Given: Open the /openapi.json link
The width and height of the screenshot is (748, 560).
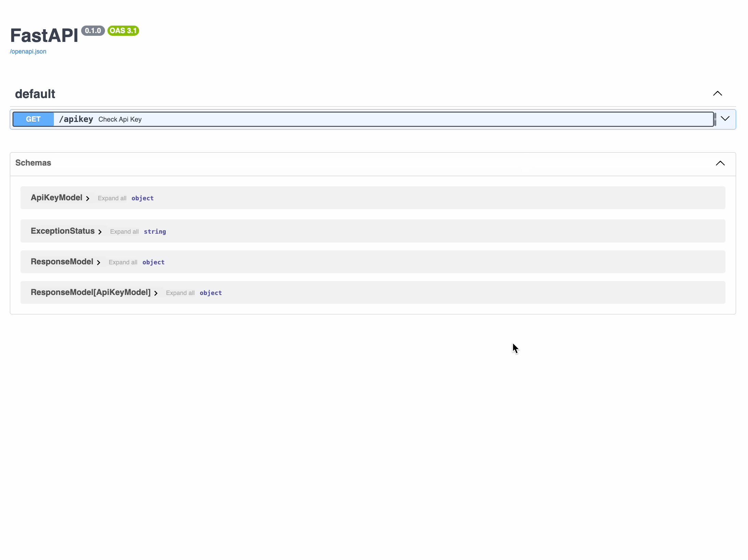Looking at the screenshot, I should 28,51.
